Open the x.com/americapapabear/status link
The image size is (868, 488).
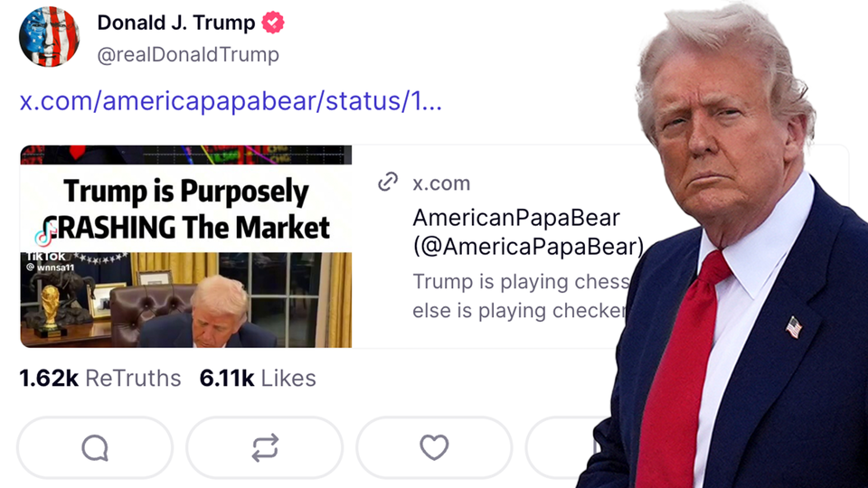point(231,100)
